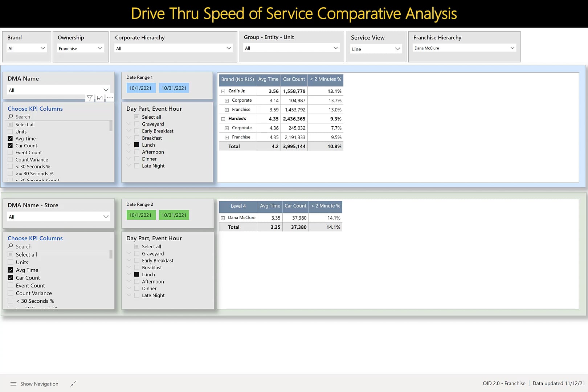Viewport: 588px width, 392px height.
Task: Click the 10/1/2021 start date in Date Range 1
Action: pos(141,88)
